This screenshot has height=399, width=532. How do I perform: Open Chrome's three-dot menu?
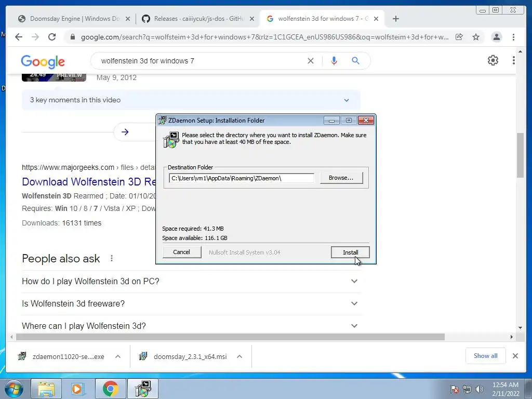(513, 37)
